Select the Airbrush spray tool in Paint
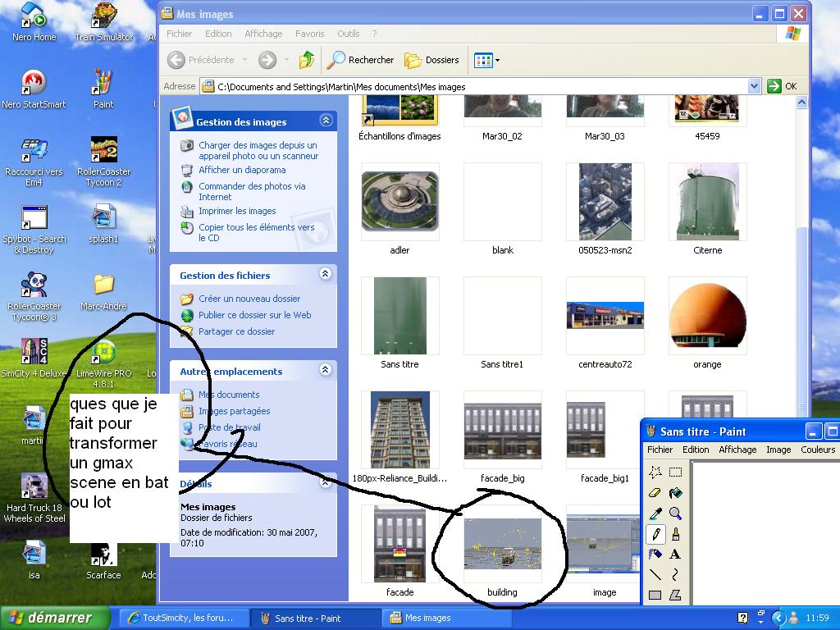 pos(655,555)
